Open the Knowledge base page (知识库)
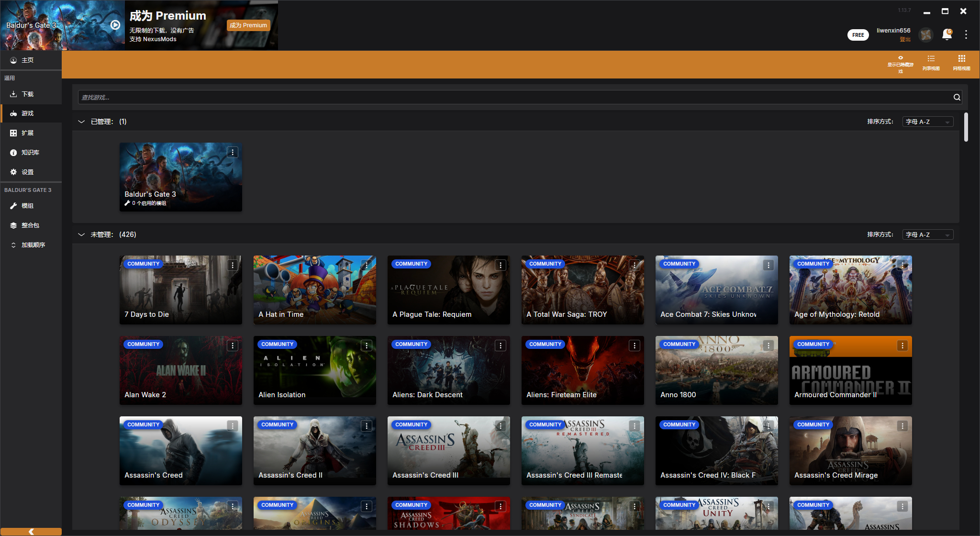 tap(31, 153)
